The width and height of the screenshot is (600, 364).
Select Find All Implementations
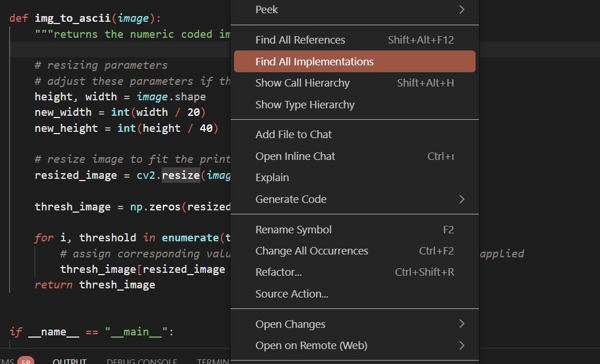(x=313, y=61)
